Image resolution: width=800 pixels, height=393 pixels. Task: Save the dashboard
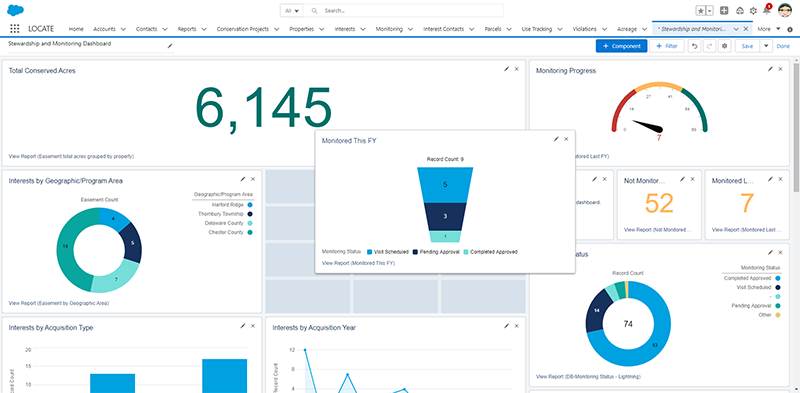click(x=747, y=46)
